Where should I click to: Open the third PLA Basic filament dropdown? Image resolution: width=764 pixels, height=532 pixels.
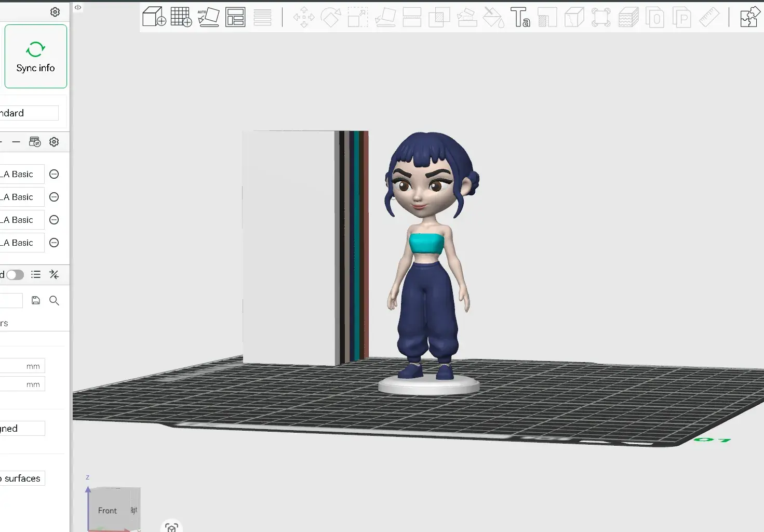pyautogui.click(x=21, y=220)
